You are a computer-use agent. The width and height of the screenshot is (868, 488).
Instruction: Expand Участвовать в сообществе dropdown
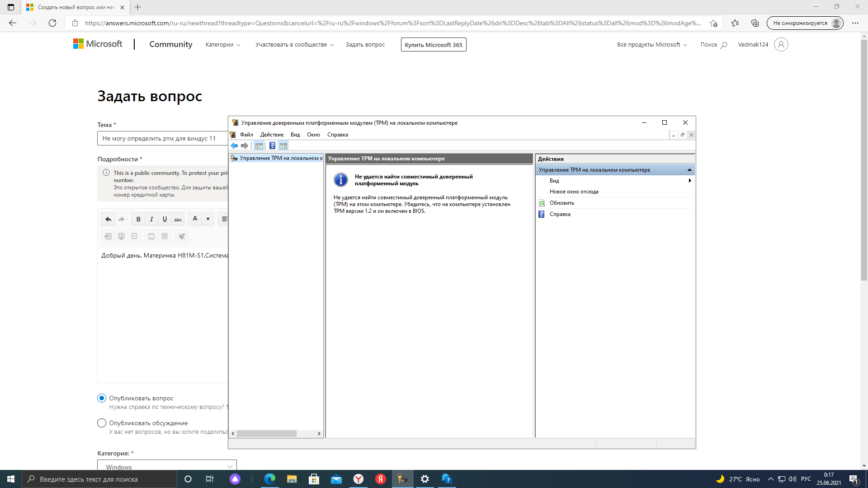[x=295, y=45]
